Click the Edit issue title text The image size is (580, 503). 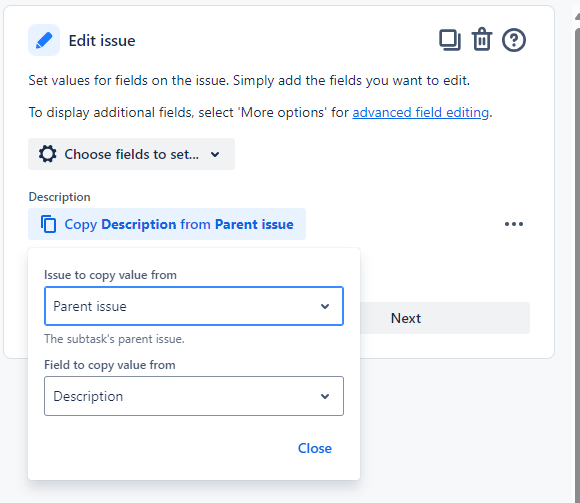point(102,40)
